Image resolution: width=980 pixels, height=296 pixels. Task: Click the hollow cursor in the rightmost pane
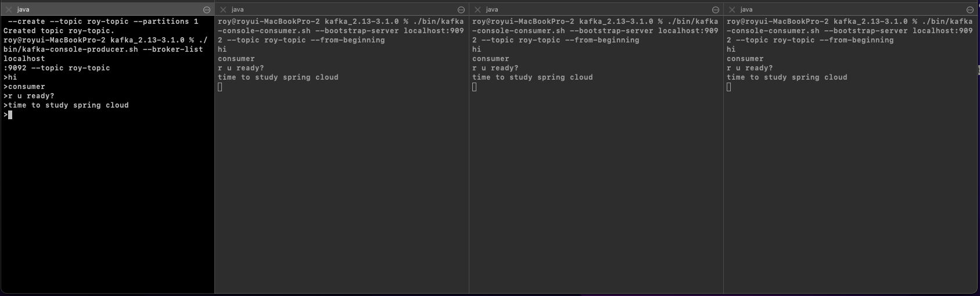pos(729,87)
